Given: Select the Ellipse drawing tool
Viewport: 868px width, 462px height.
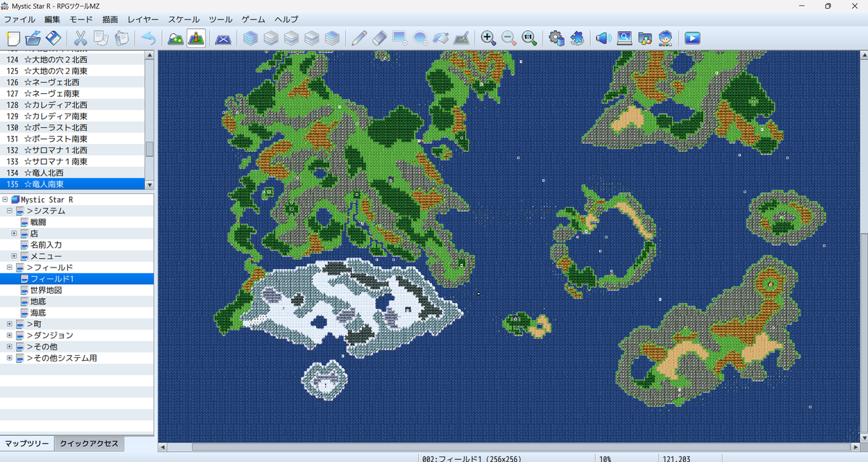Looking at the screenshot, I should coord(420,38).
